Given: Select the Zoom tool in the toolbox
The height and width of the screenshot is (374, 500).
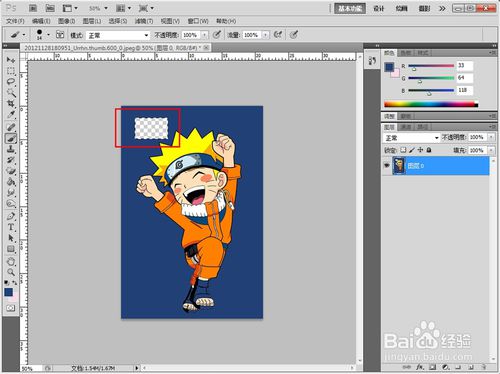Looking at the screenshot, I should (11, 272).
